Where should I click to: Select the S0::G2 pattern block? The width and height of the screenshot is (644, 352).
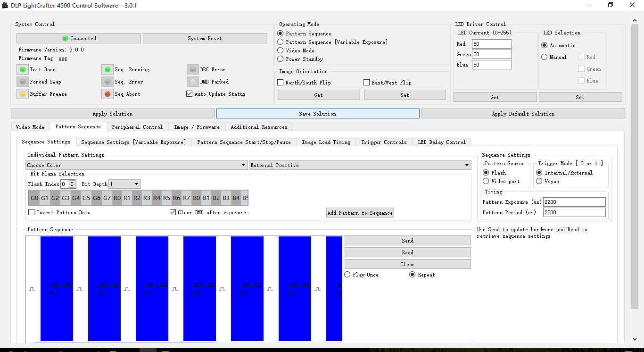tap(152, 289)
